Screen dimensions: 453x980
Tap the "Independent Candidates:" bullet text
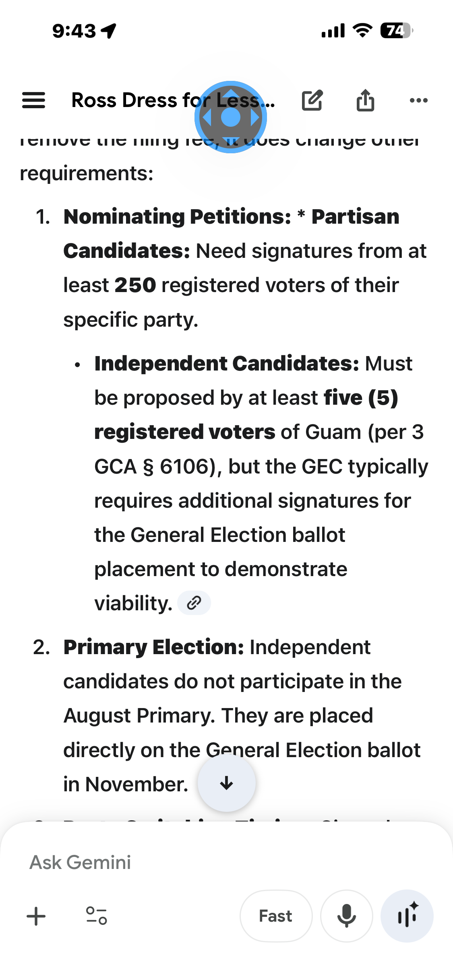coord(226,364)
